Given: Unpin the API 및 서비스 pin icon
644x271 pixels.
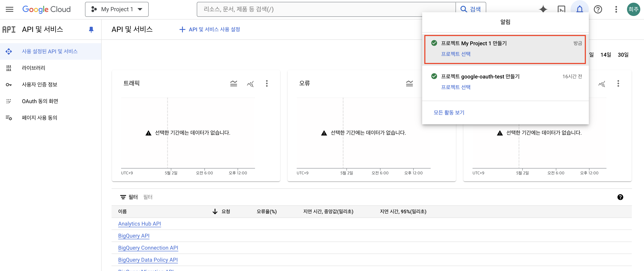Looking at the screenshot, I should click(91, 29).
